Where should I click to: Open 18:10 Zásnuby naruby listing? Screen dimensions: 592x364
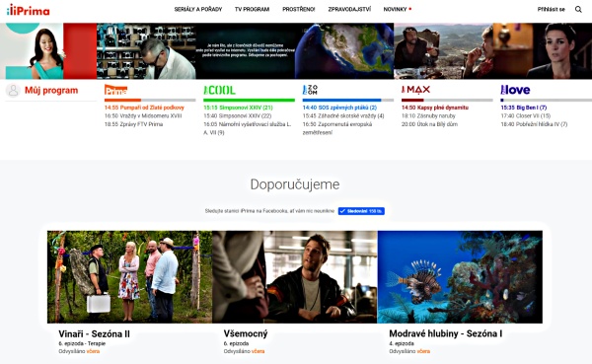click(x=428, y=116)
